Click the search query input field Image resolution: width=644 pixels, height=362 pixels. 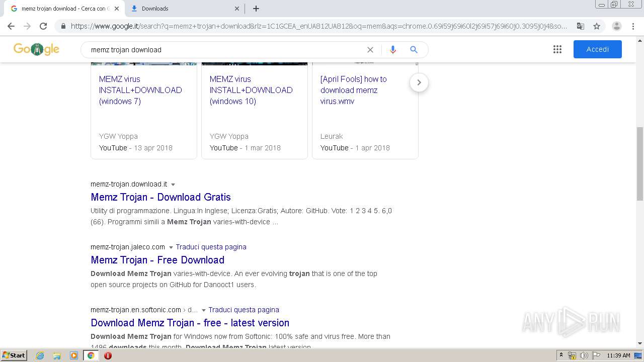(226, 50)
